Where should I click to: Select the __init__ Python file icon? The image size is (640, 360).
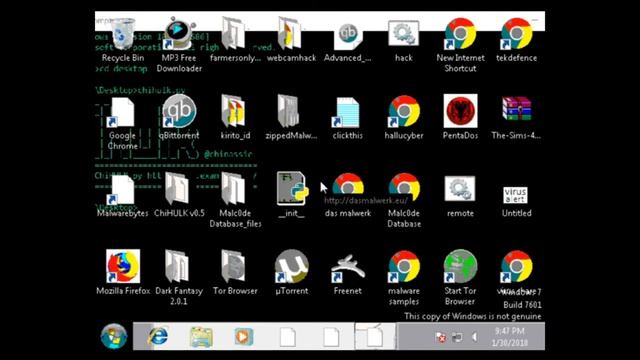[x=292, y=189]
